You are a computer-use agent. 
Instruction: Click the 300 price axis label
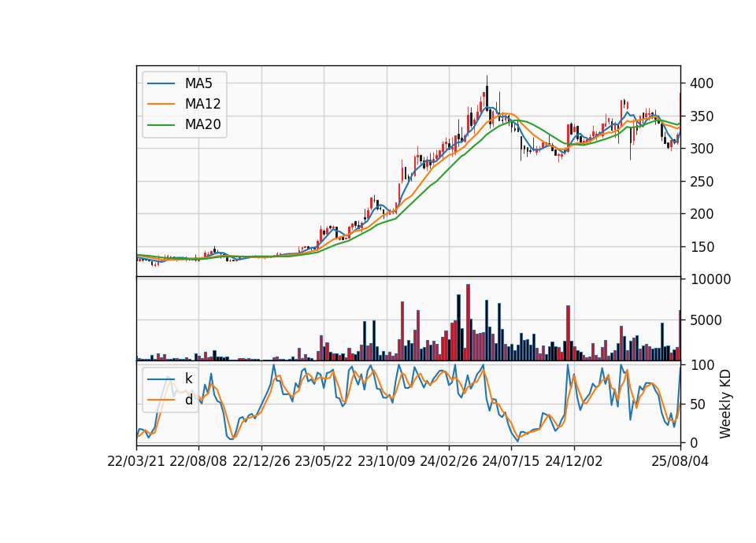(702, 149)
